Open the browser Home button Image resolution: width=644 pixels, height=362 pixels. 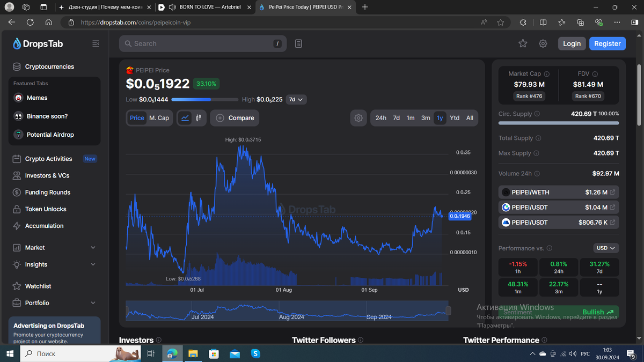coord(48,23)
